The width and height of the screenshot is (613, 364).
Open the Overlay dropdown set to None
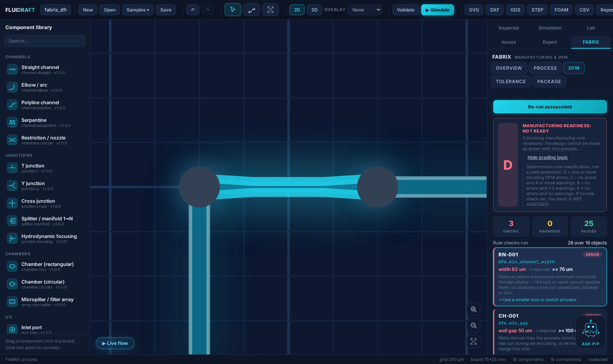[x=365, y=10]
